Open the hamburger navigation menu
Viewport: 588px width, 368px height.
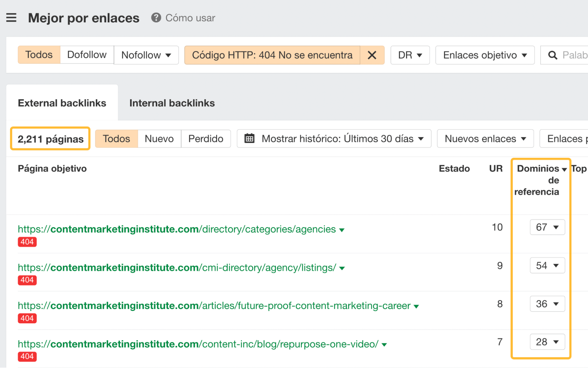coord(11,18)
